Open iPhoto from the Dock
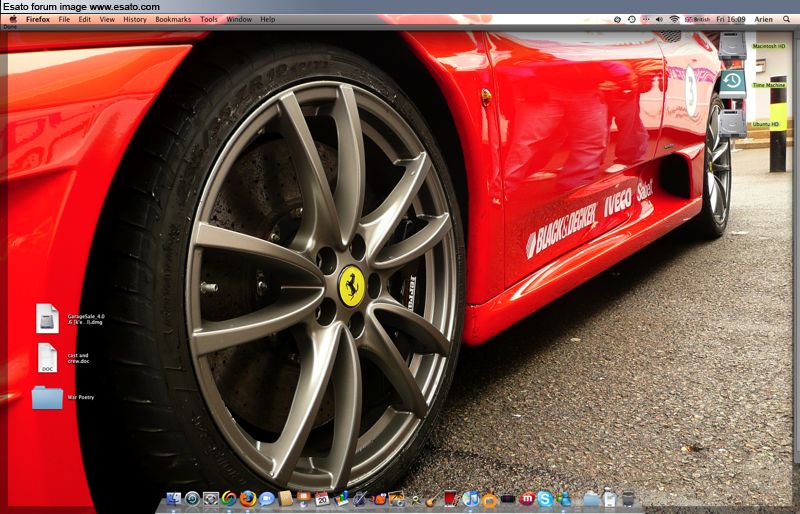Image resolution: width=800 pixels, height=514 pixels. tap(397, 499)
